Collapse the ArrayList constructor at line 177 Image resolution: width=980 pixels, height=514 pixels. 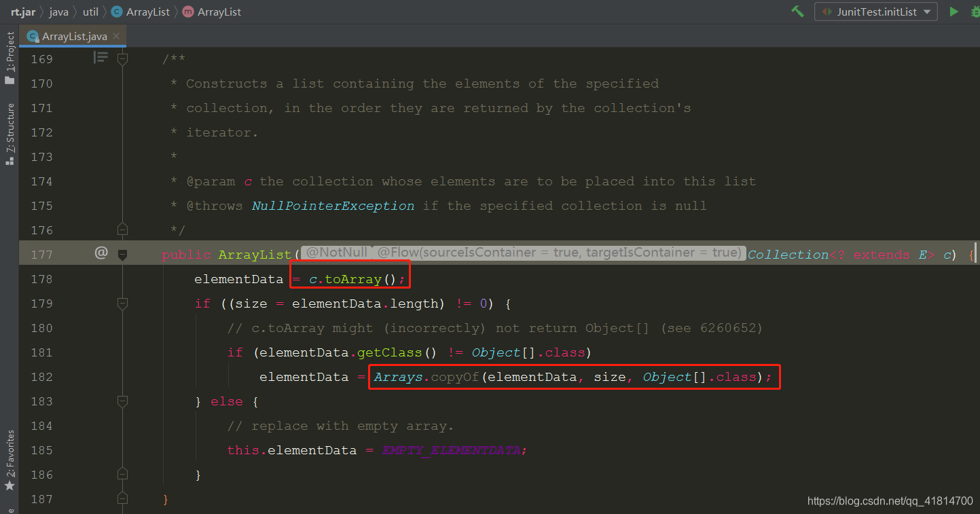122,255
